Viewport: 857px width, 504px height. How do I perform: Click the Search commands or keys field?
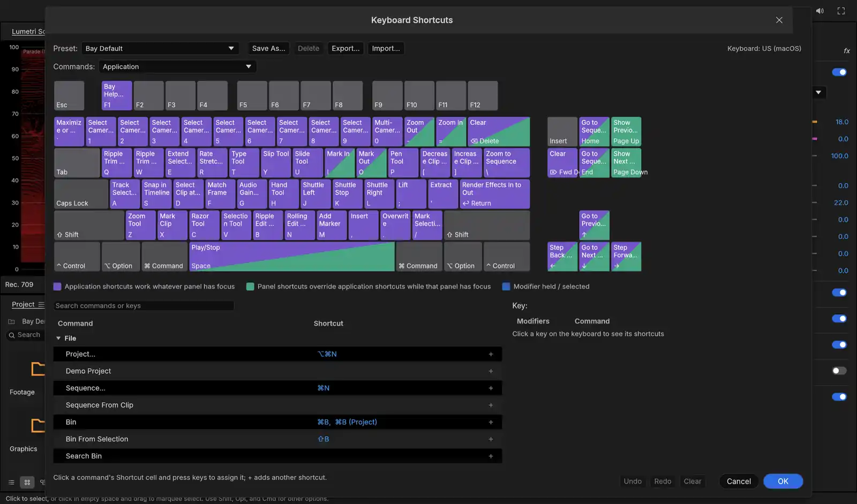tap(144, 306)
